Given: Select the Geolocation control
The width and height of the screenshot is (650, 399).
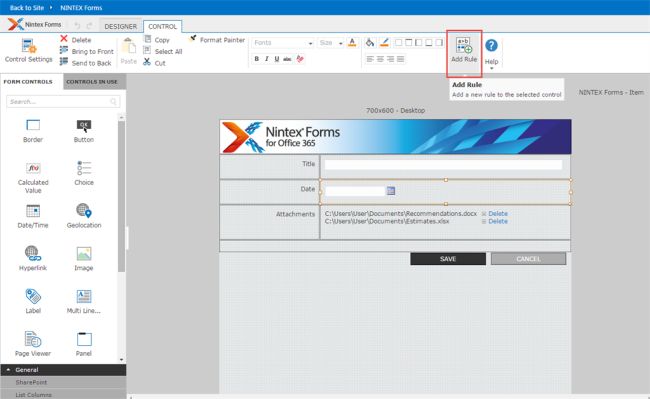Looking at the screenshot, I should point(84,216).
